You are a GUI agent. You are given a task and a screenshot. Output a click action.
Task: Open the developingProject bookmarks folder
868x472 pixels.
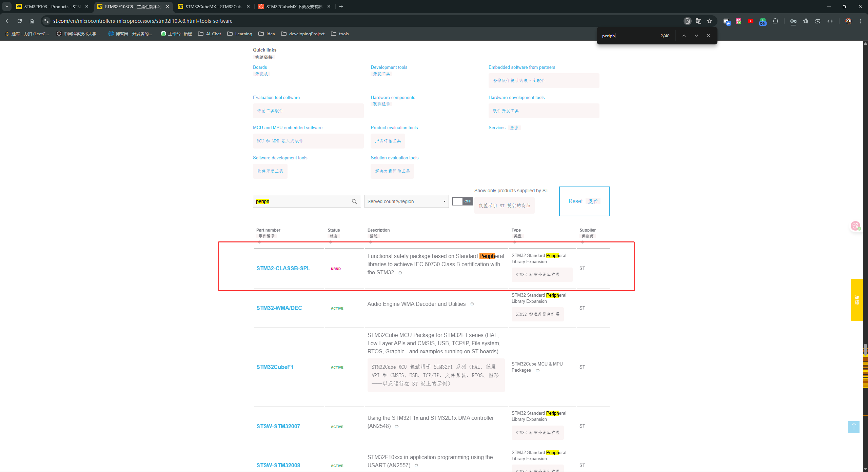[302, 34]
